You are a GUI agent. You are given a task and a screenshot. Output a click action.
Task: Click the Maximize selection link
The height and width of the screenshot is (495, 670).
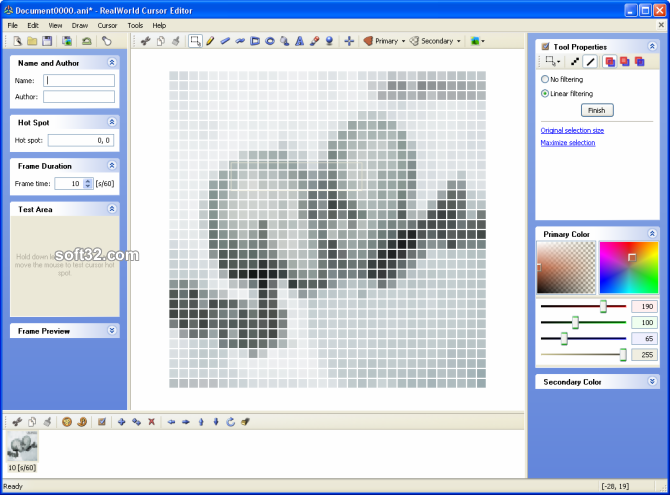click(x=568, y=143)
